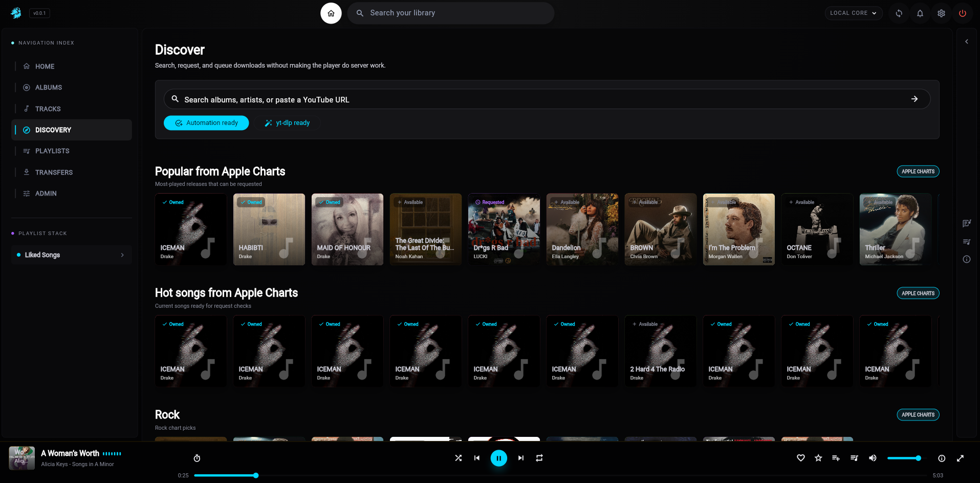Click the A Woman's Worth song title
Image resolution: width=980 pixels, height=483 pixels.
70,453
